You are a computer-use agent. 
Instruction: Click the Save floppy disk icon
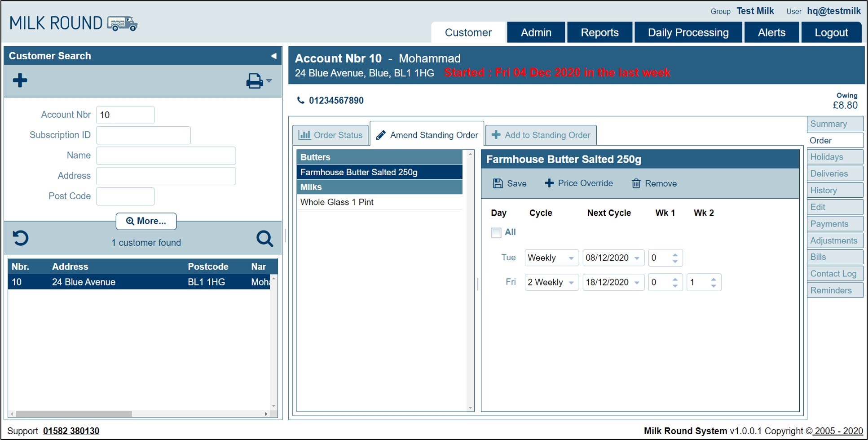point(498,183)
